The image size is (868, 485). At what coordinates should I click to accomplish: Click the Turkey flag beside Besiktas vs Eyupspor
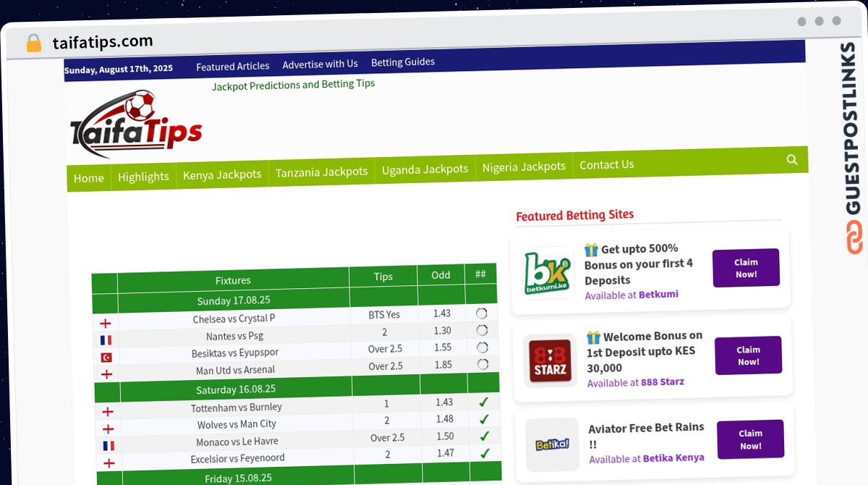pos(106,358)
